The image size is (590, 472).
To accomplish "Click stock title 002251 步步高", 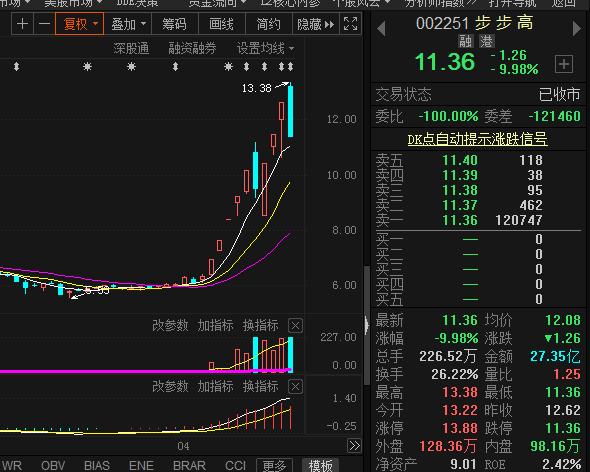I will coord(474,23).
